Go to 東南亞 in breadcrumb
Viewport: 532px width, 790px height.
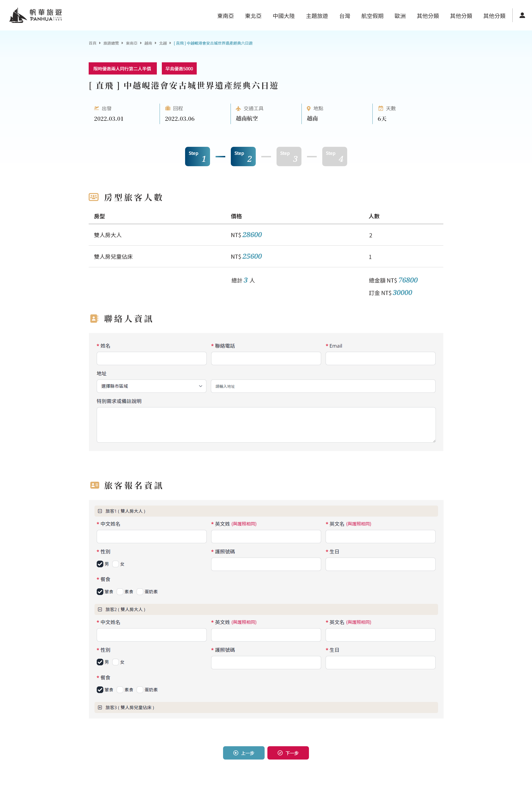[x=132, y=43]
